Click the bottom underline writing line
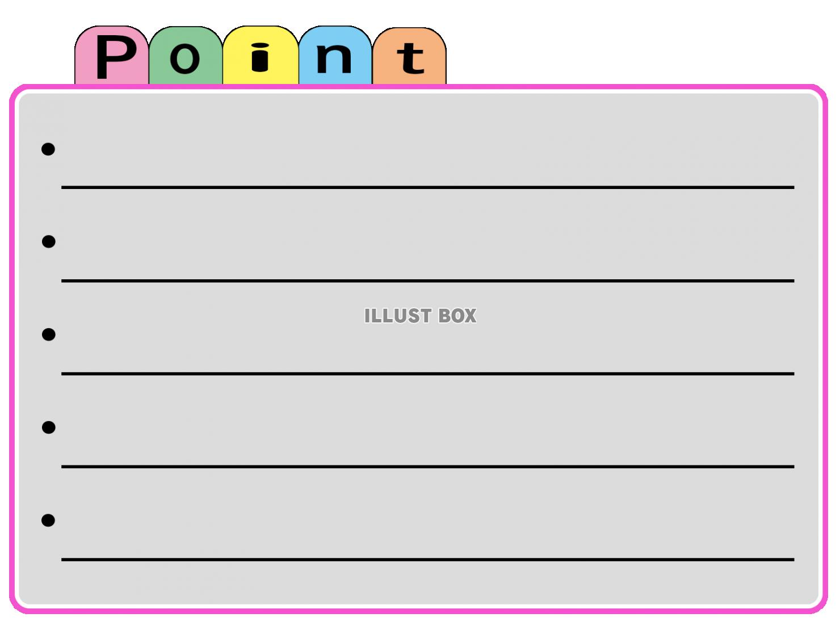The image size is (840, 630). tap(427, 560)
